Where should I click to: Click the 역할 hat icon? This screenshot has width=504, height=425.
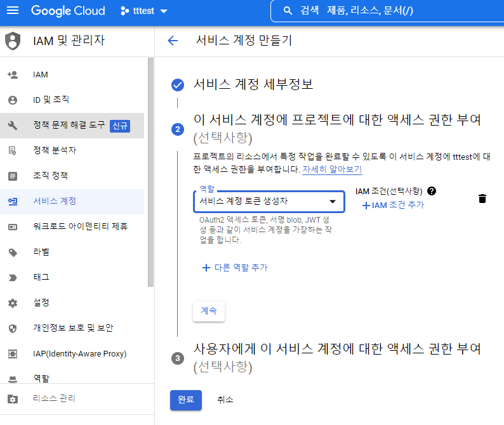coord(13,379)
